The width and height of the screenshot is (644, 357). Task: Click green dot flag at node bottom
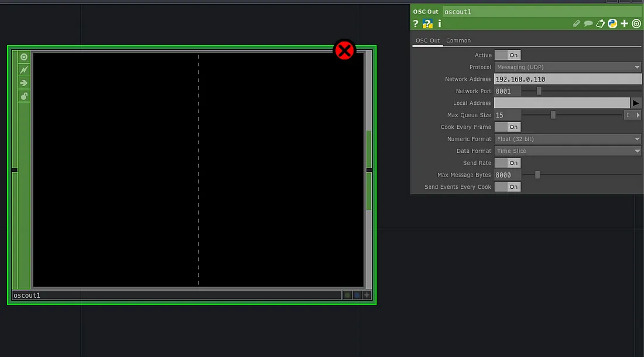[x=347, y=295]
